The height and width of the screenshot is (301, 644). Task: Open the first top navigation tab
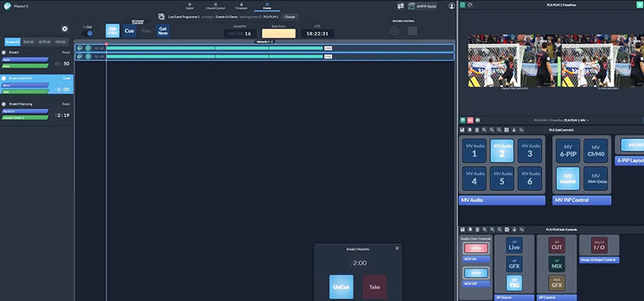point(190,6)
